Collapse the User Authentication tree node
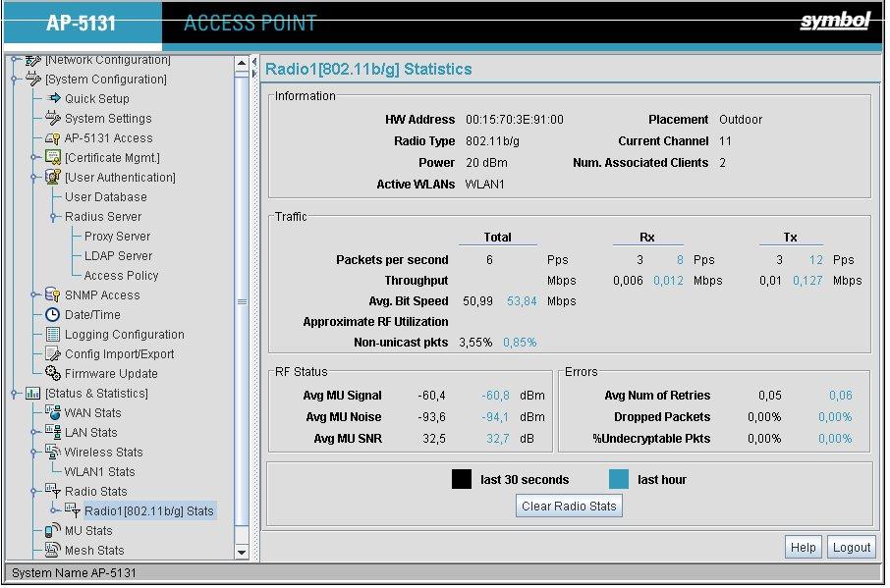Image resolution: width=890 pixels, height=588 pixels. coord(34,178)
